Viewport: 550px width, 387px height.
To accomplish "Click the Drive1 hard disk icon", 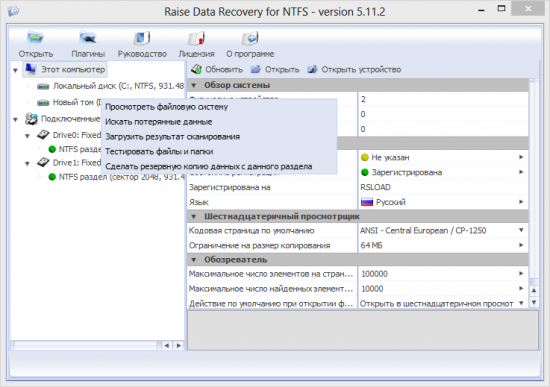I will pos(43,162).
